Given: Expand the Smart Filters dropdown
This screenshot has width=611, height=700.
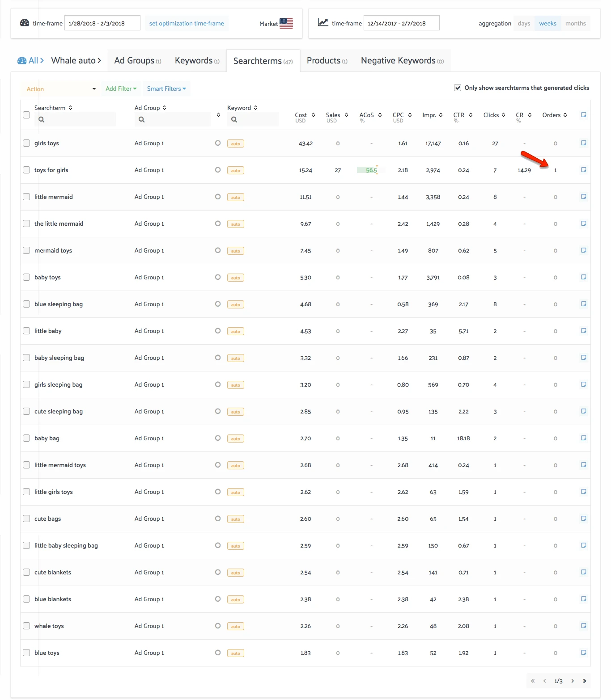Looking at the screenshot, I should pyautogui.click(x=166, y=89).
